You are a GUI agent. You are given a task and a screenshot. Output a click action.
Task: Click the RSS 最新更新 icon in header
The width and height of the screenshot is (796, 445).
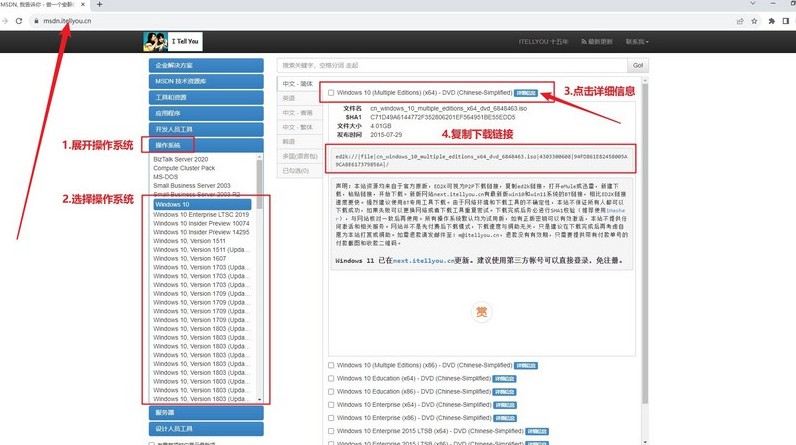pyautogui.click(x=582, y=42)
